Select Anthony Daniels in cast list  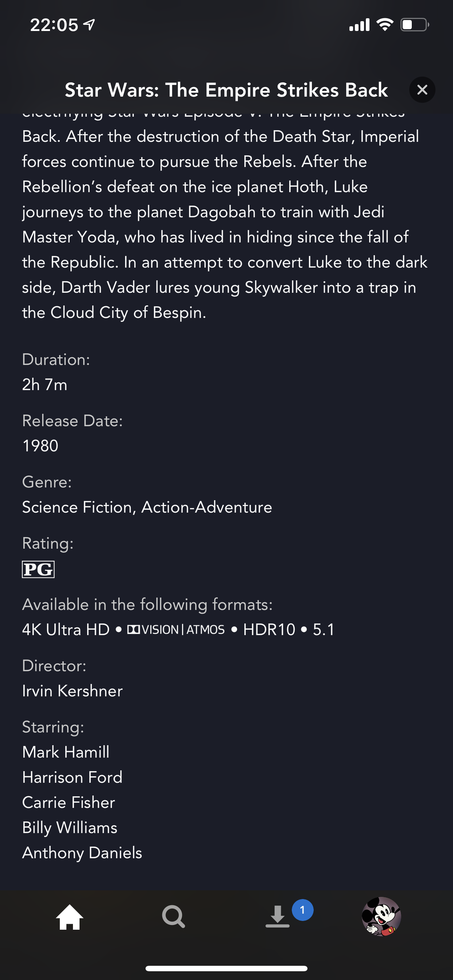pos(82,853)
